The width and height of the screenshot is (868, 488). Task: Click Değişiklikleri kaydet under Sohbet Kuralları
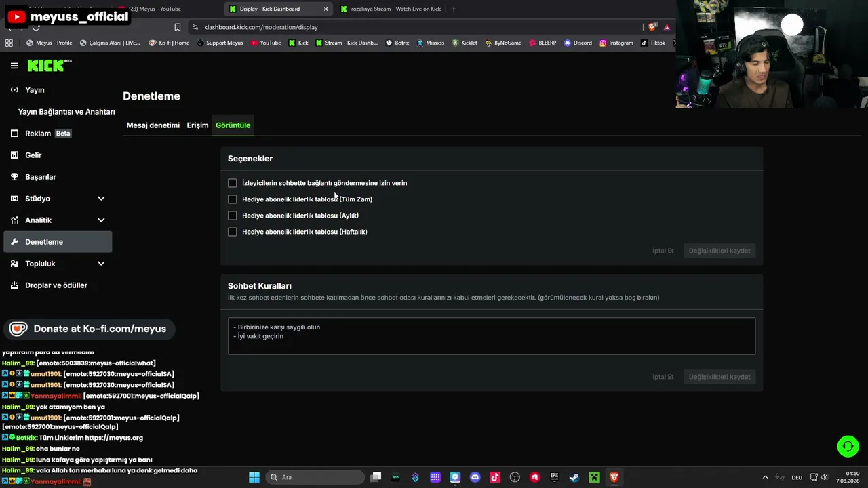[x=719, y=377]
